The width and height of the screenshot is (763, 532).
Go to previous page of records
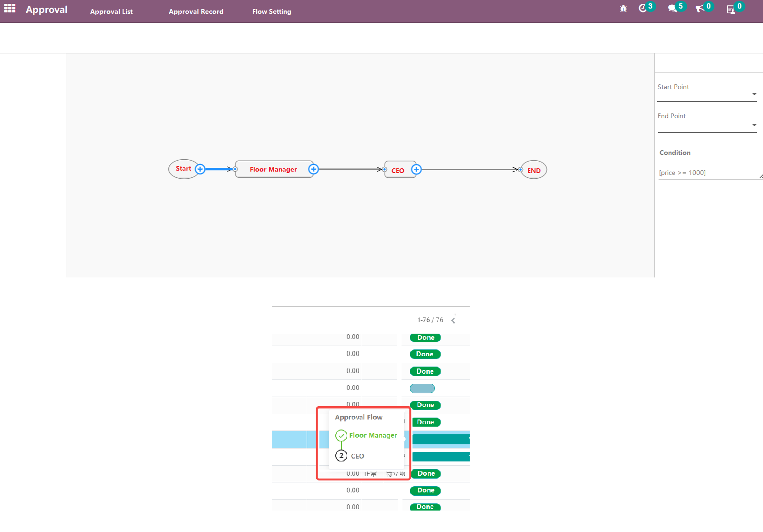point(453,321)
